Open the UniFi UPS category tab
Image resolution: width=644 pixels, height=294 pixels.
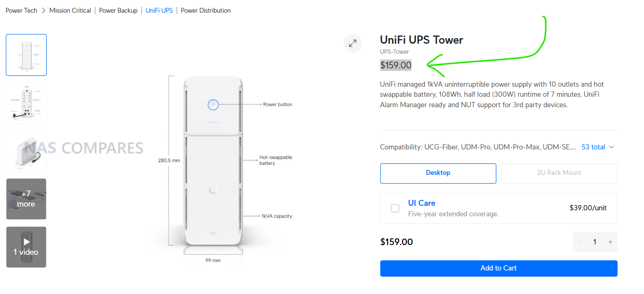tap(159, 10)
